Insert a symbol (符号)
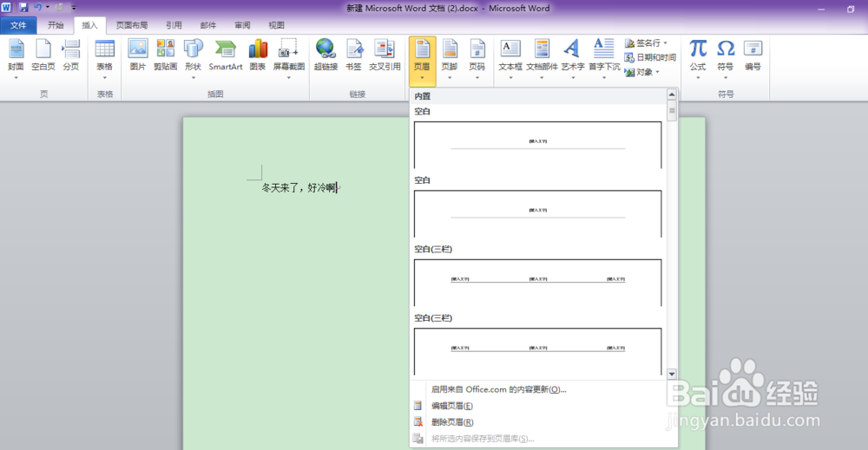The image size is (868, 450). (x=725, y=59)
